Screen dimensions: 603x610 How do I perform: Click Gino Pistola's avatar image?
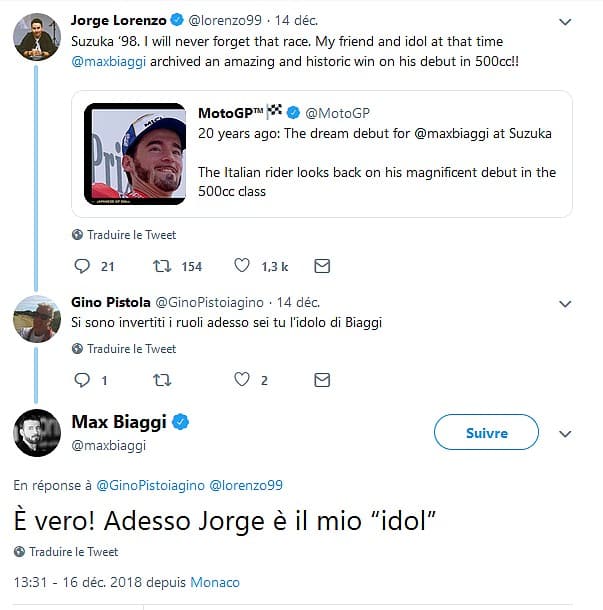[37, 319]
